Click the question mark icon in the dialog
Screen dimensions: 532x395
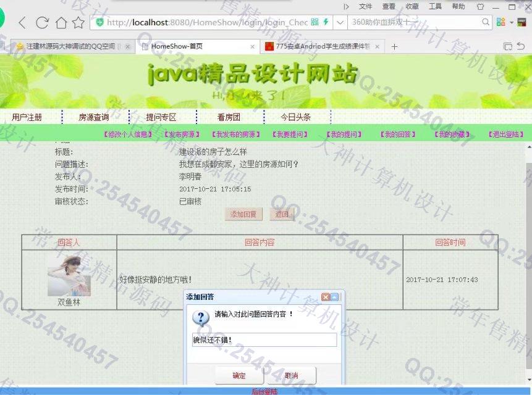coord(201,318)
